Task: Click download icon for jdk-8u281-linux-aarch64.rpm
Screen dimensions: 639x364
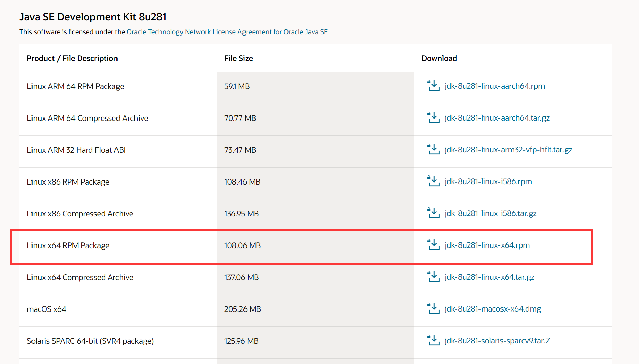Action: click(433, 86)
